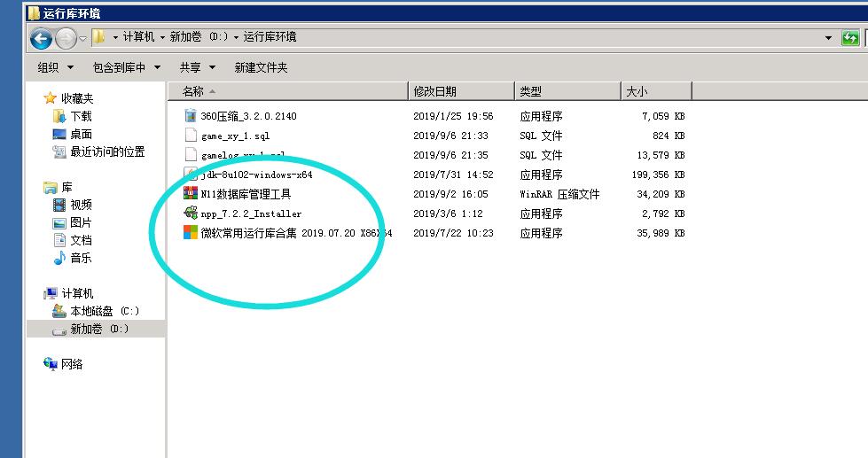
Task: Open the 图片 library
Action: [81, 222]
